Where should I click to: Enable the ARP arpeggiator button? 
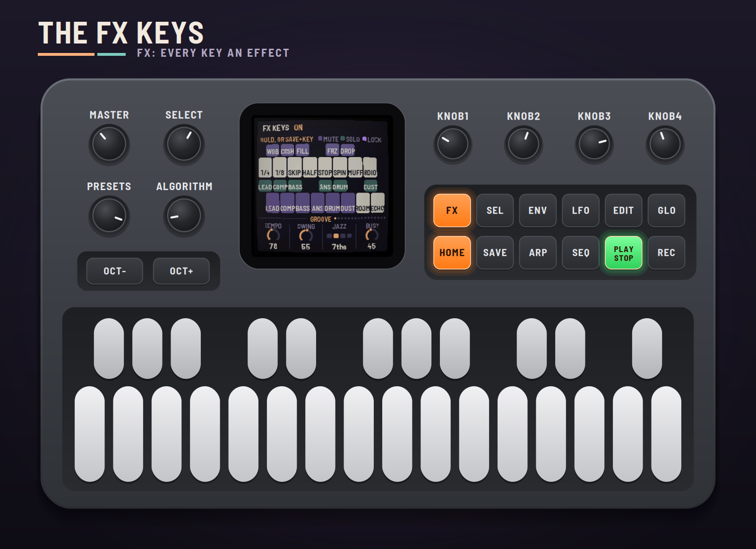(538, 253)
